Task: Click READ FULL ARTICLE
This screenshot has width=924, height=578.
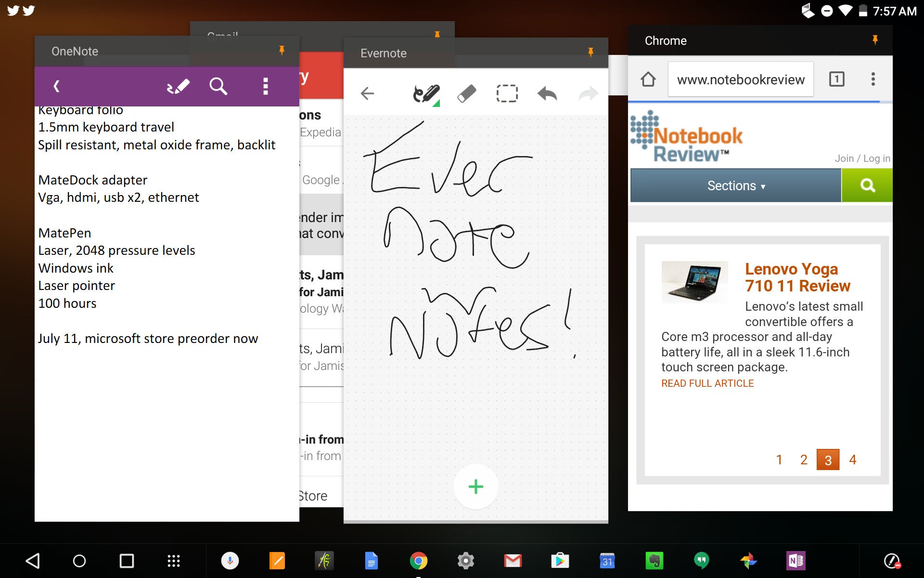Action: (707, 383)
